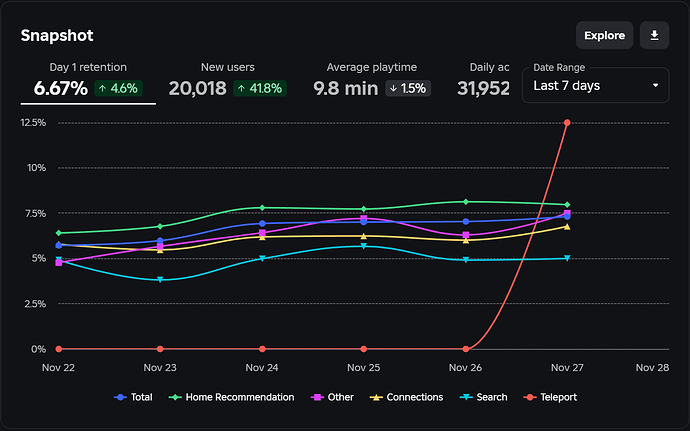690x431 pixels.
Task: Click the download icon button
Action: pyautogui.click(x=654, y=35)
